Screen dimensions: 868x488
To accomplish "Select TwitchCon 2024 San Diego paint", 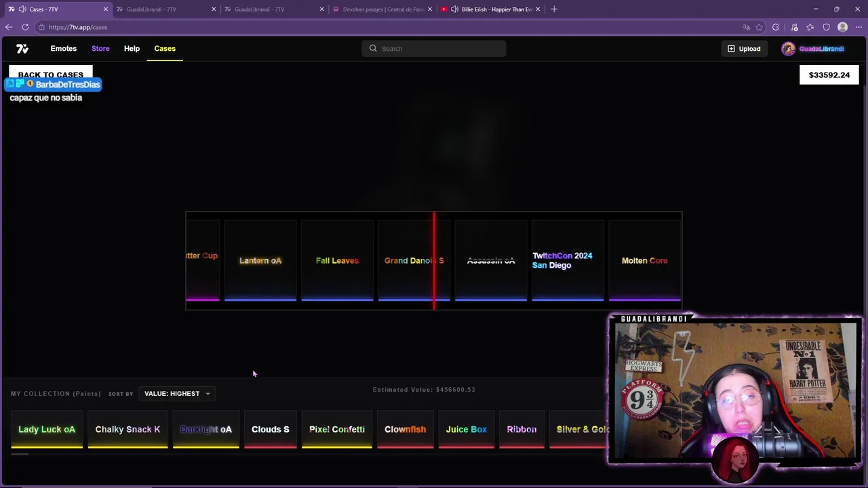I will coord(568,261).
